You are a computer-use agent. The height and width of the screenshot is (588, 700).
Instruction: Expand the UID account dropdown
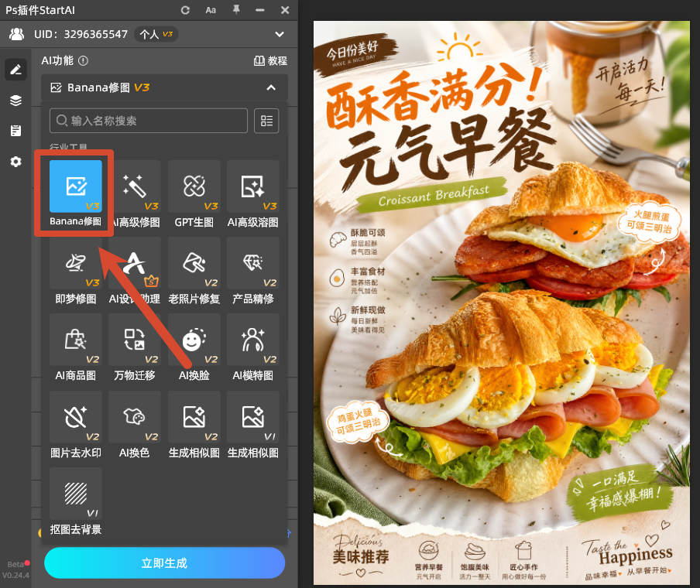click(280, 34)
